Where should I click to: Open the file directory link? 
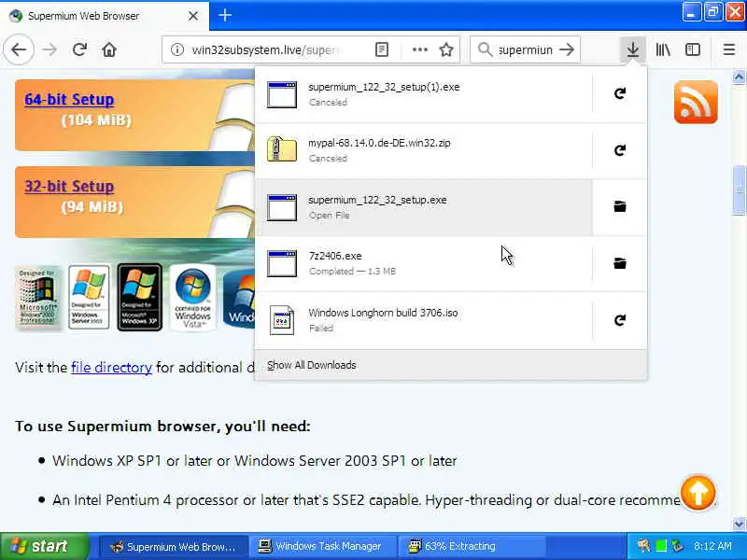[x=111, y=367]
